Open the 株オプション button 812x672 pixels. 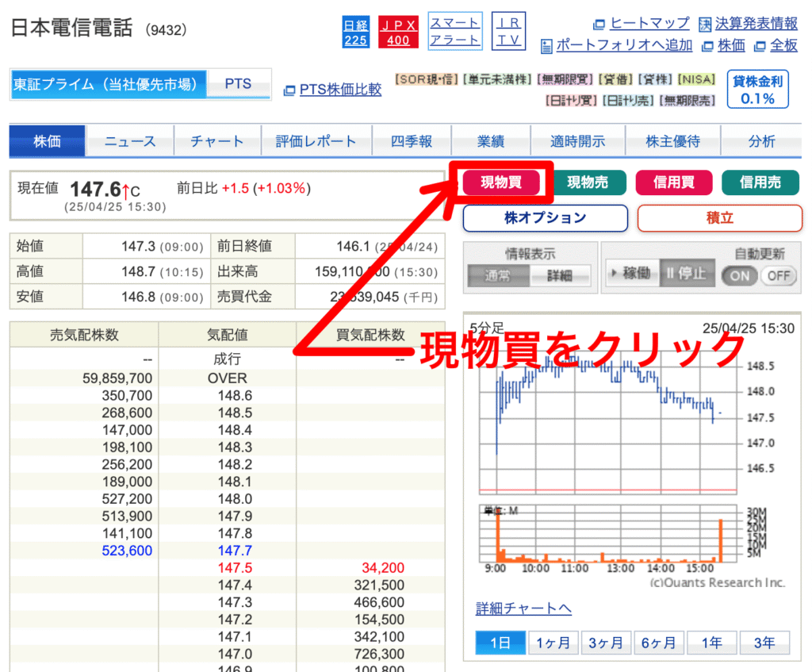tap(546, 218)
